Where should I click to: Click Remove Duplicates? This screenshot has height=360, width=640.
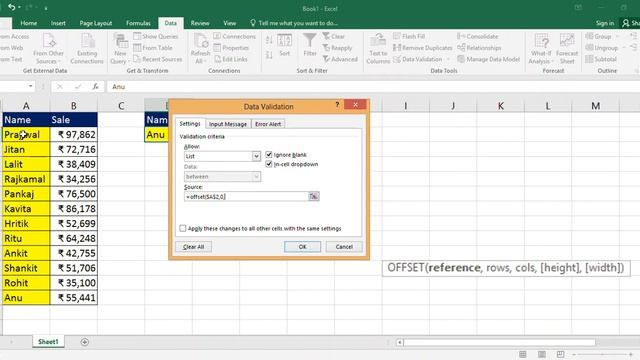[x=423, y=48]
